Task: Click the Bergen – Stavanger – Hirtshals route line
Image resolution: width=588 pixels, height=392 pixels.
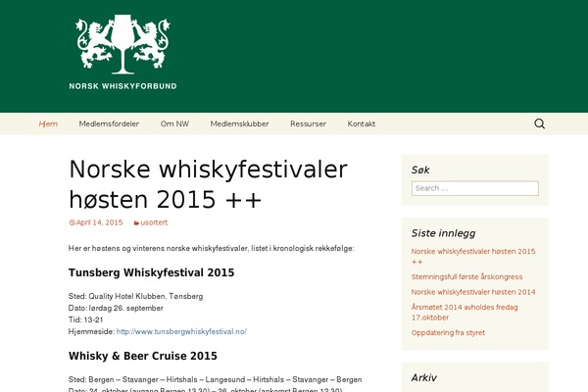Action: tap(216, 379)
